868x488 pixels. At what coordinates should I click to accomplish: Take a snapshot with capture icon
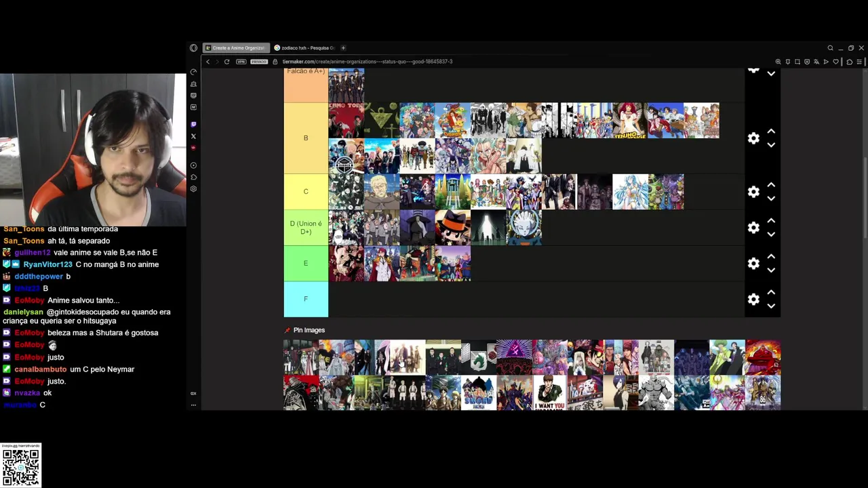pos(797,62)
